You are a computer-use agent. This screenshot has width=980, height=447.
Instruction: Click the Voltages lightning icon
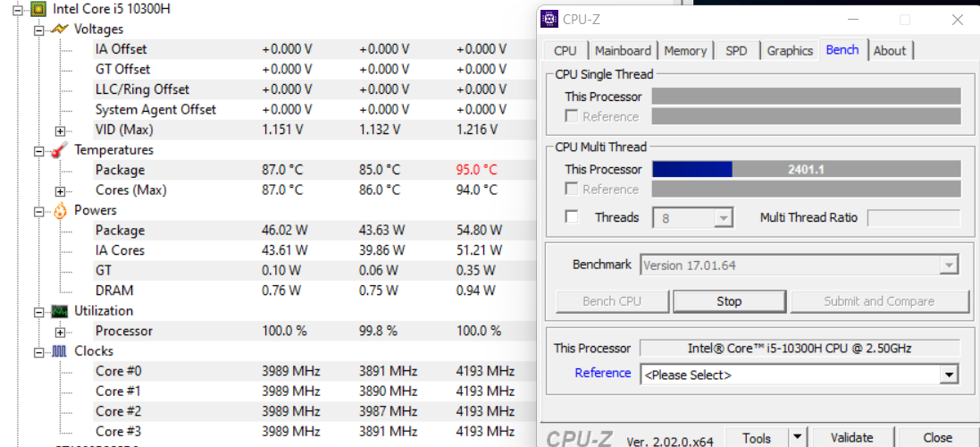point(60,29)
